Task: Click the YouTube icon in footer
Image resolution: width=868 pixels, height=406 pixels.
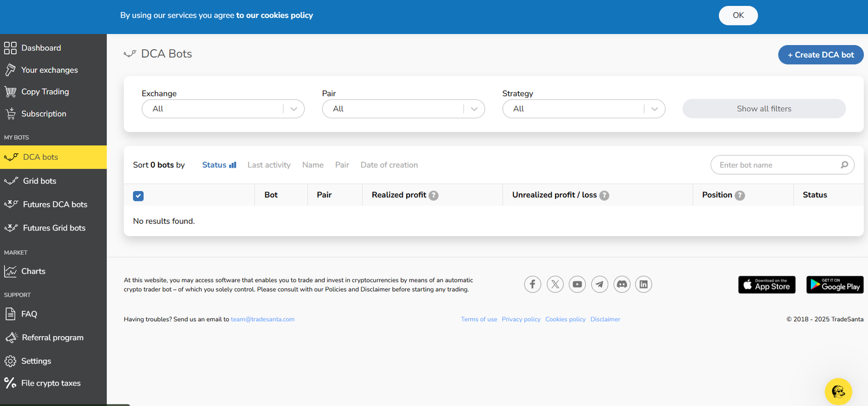Action: click(577, 284)
